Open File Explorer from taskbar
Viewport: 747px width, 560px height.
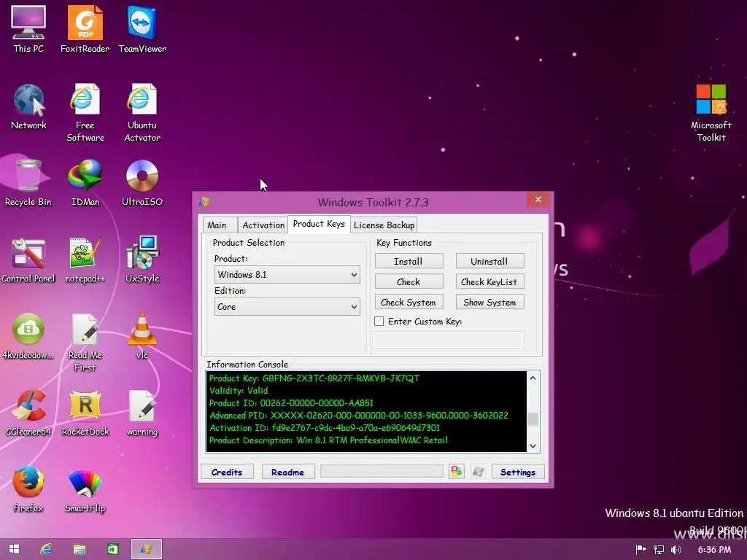[x=79, y=549]
